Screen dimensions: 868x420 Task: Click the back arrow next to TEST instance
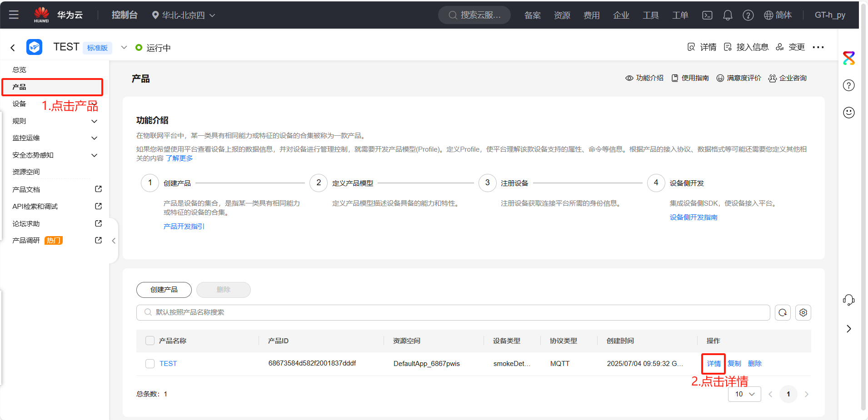click(13, 48)
